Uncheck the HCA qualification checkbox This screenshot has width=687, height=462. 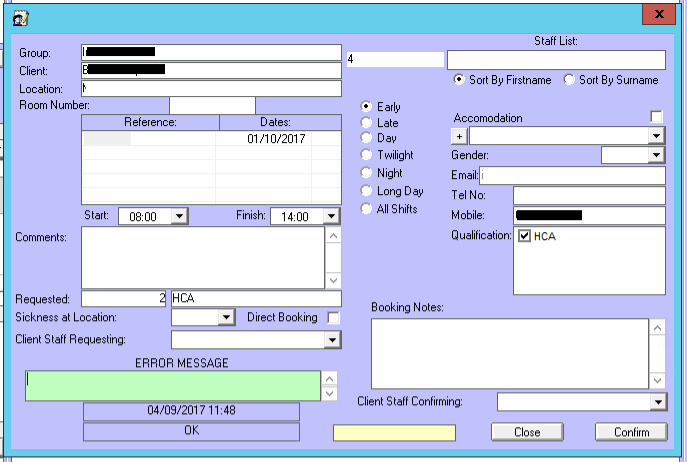tap(524, 236)
